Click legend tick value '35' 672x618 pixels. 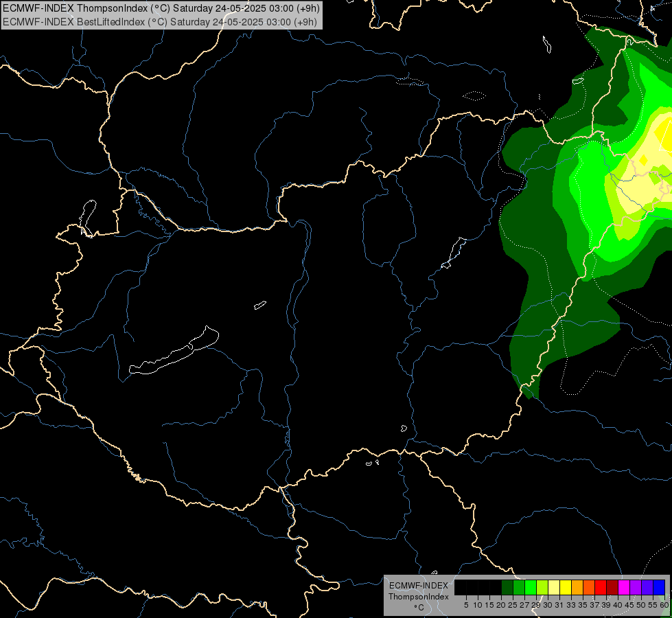click(583, 605)
